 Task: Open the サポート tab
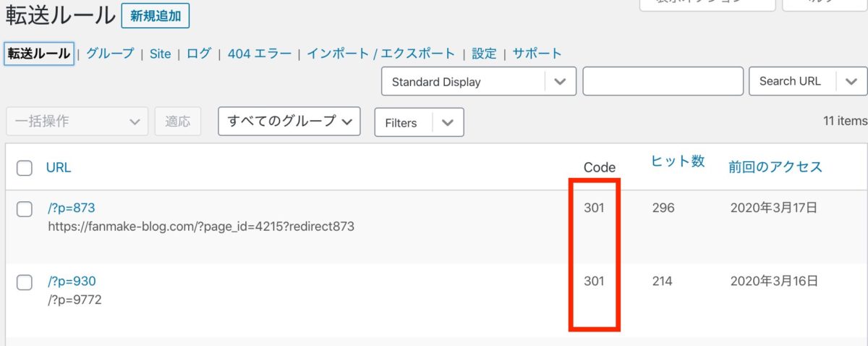pos(537,54)
